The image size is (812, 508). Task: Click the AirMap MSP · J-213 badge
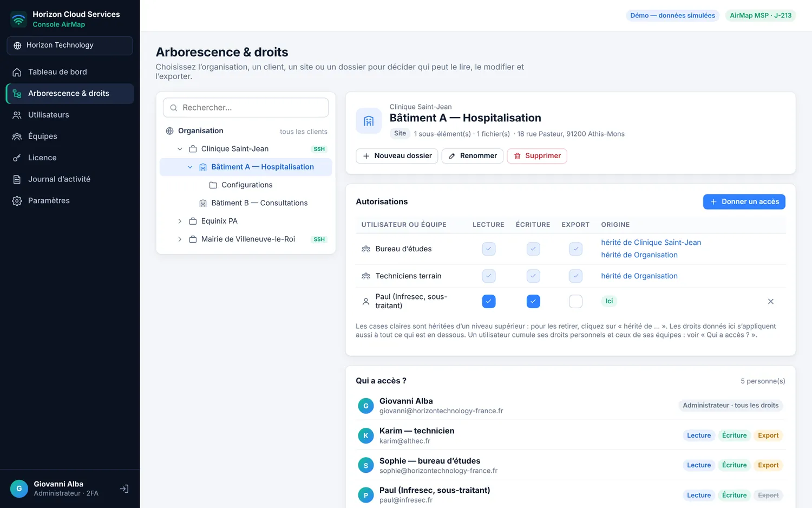pyautogui.click(x=761, y=15)
